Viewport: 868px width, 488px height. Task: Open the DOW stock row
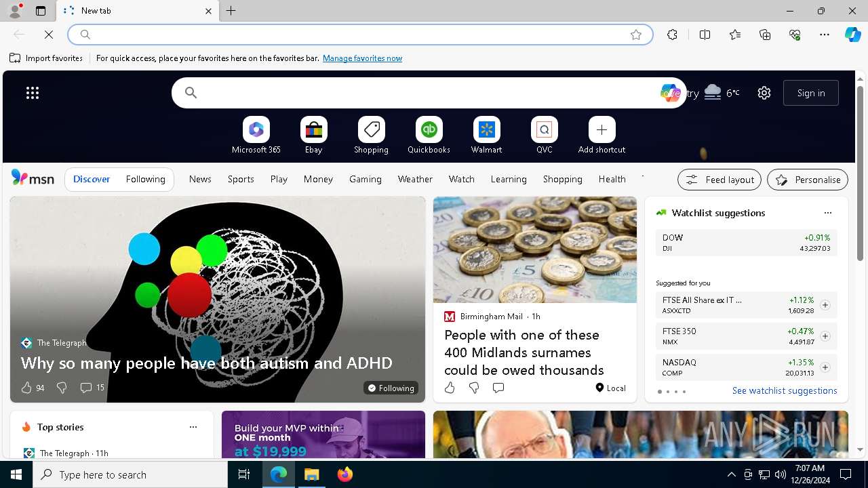pos(746,243)
